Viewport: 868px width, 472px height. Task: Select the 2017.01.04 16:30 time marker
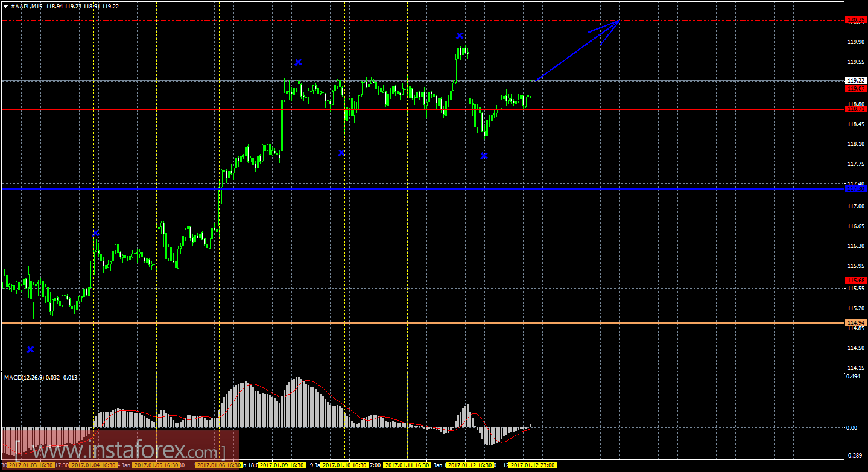click(x=93, y=465)
